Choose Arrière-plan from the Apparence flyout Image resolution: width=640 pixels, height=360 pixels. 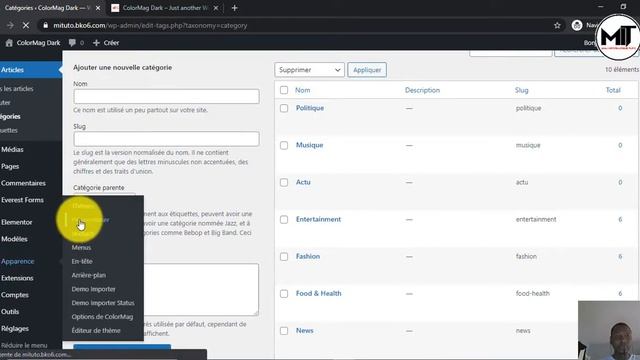[x=89, y=275]
